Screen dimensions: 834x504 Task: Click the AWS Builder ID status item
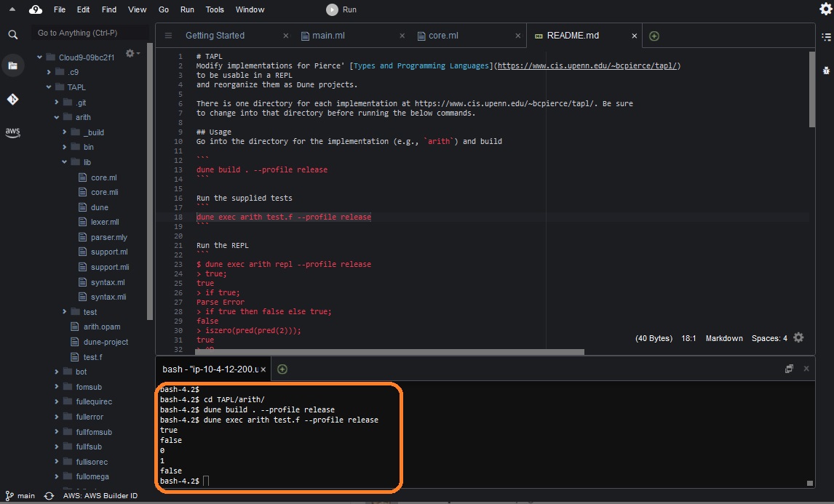click(x=100, y=495)
